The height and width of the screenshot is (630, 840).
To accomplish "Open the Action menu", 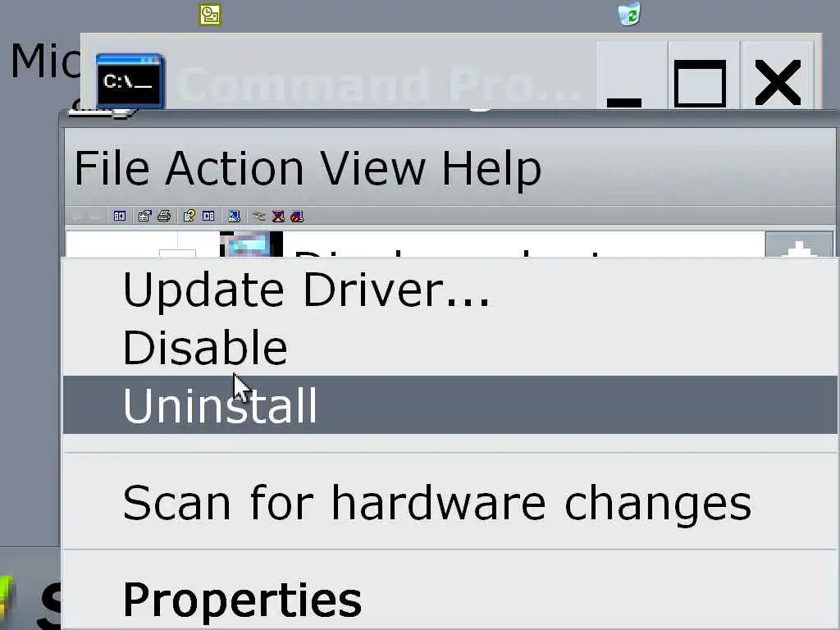I will (235, 168).
